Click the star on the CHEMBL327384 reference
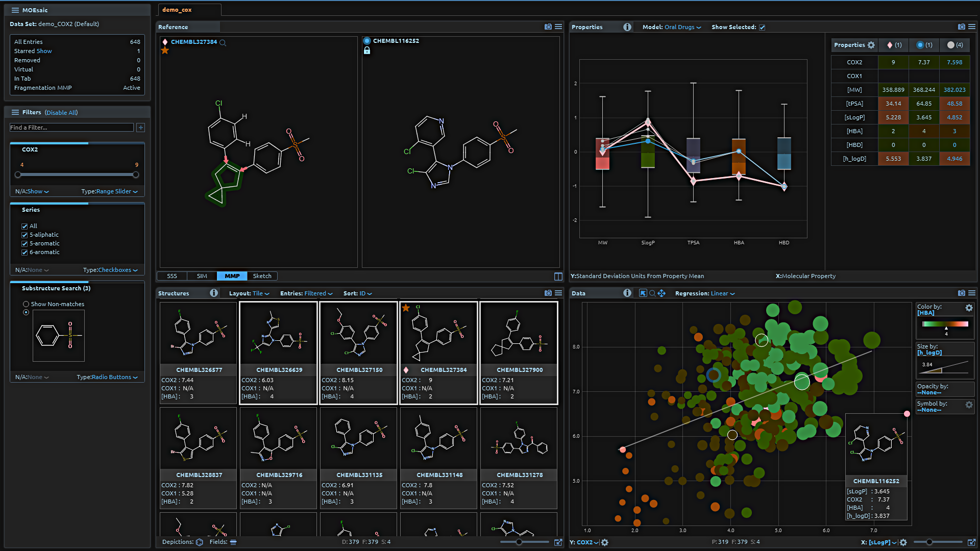 point(165,51)
